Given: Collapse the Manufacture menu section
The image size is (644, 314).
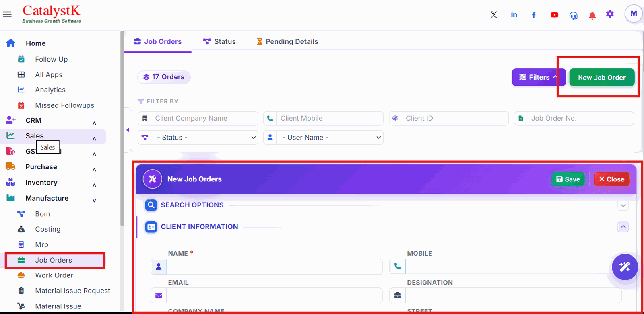Looking at the screenshot, I should click(x=94, y=201).
